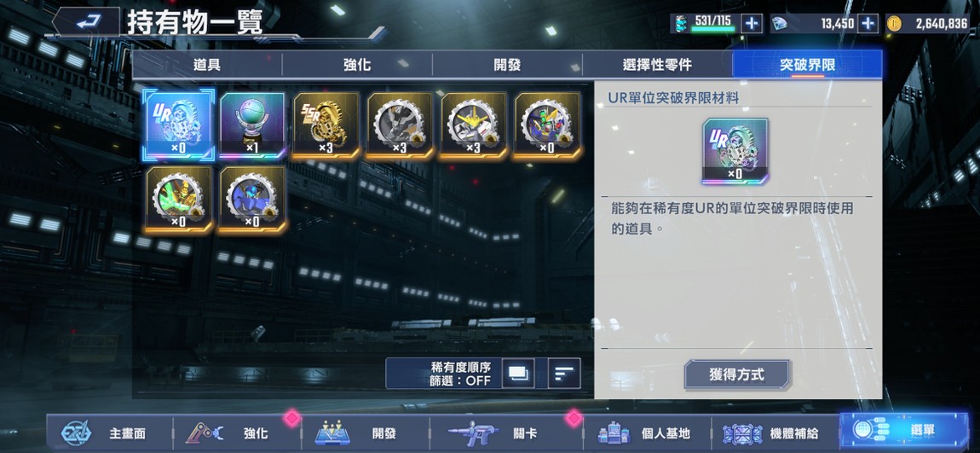
Task: Add diamonds with the plus next to 13,450
Action: (x=867, y=24)
